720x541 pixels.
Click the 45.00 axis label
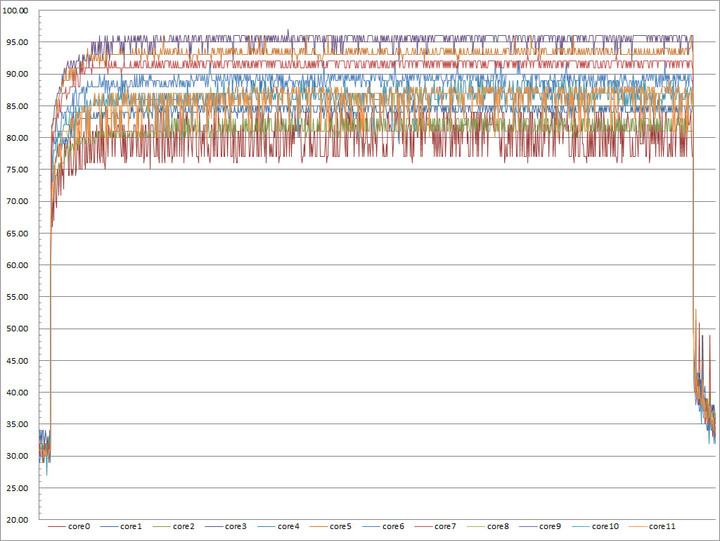pyautogui.click(x=17, y=361)
